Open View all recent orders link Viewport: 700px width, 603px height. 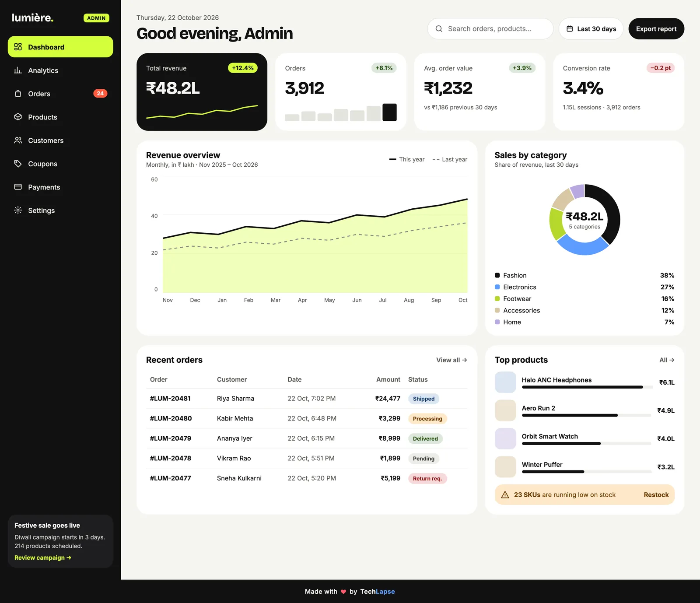(451, 360)
